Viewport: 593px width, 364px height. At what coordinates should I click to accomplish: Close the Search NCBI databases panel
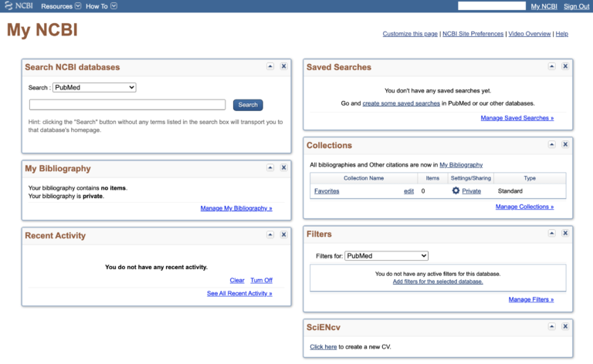point(283,66)
